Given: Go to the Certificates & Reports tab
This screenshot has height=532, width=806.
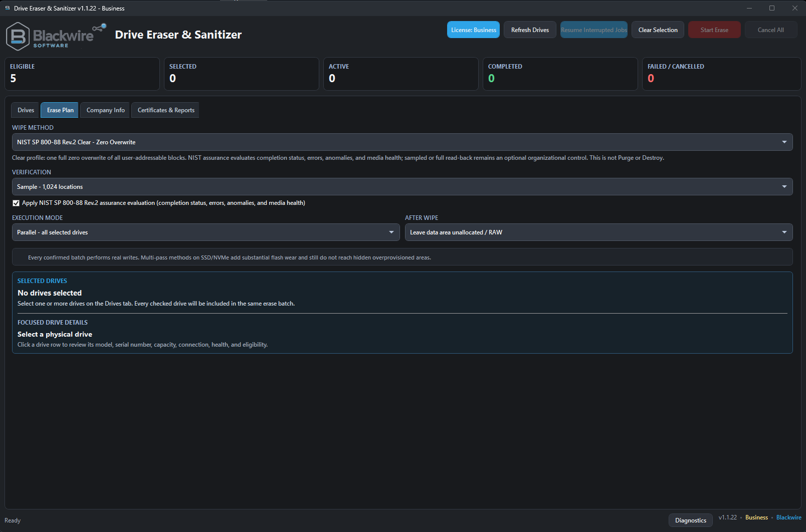Looking at the screenshot, I should click(165, 110).
